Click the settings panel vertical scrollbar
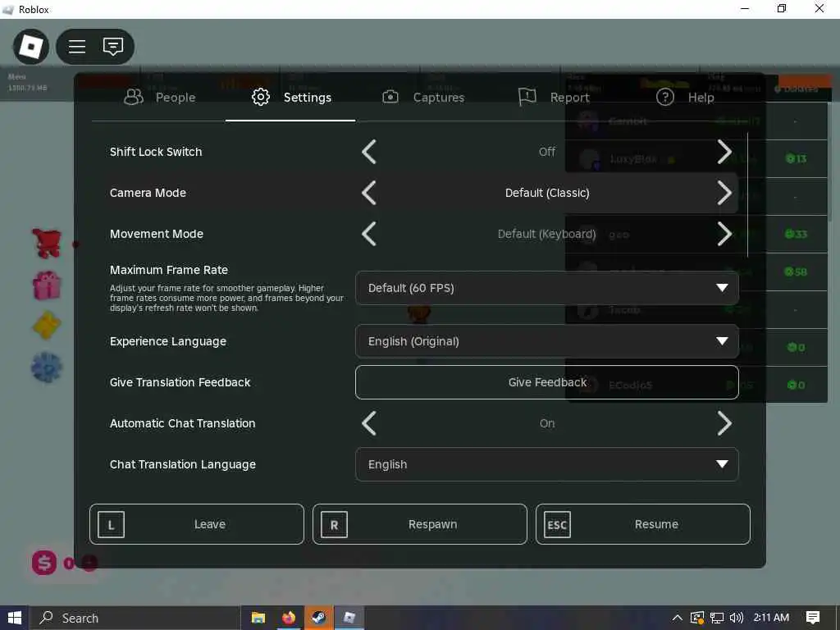Image resolution: width=840 pixels, height=630 pixels. point(747,195)
